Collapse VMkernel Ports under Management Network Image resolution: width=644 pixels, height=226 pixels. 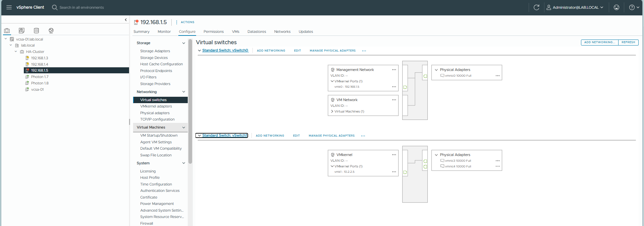pyautogui.click(x=332, y=81)
